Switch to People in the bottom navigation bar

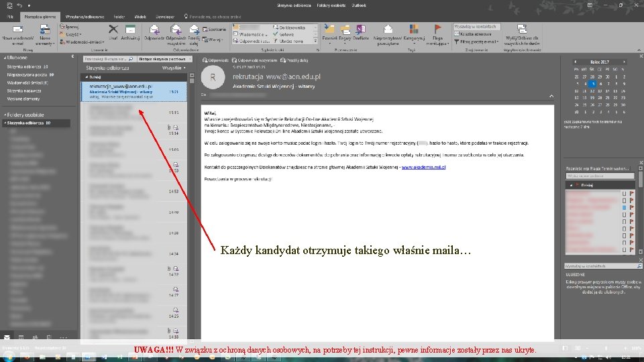pyautogui.click(x=35, y=337)
